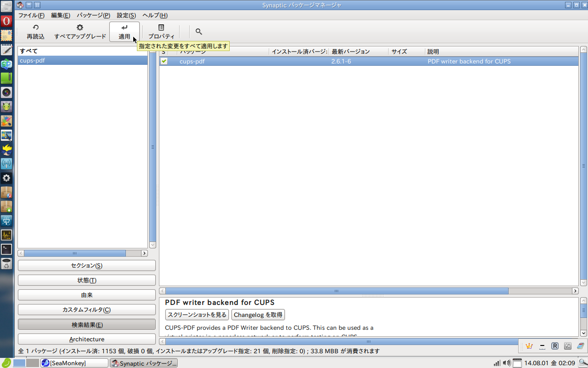The width and height of the screenshot is (588, 368).
Task: Switch to the first blue workspace pager
Action: point(19,363)
